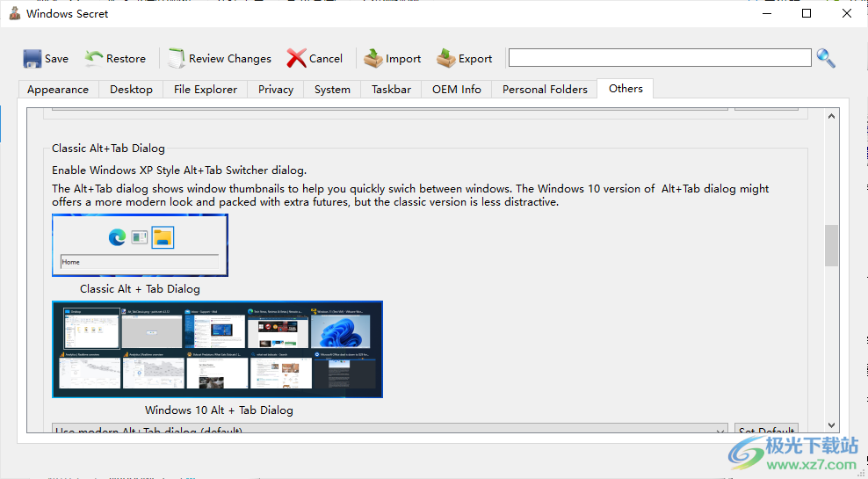The height and width of the screenshot is (479, 868).
Task: Click the magnifying glass search icon
Action: point(826,58)
